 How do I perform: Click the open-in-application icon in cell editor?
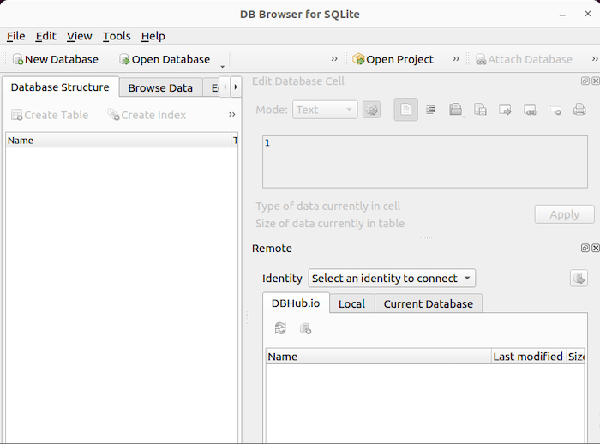455,110
